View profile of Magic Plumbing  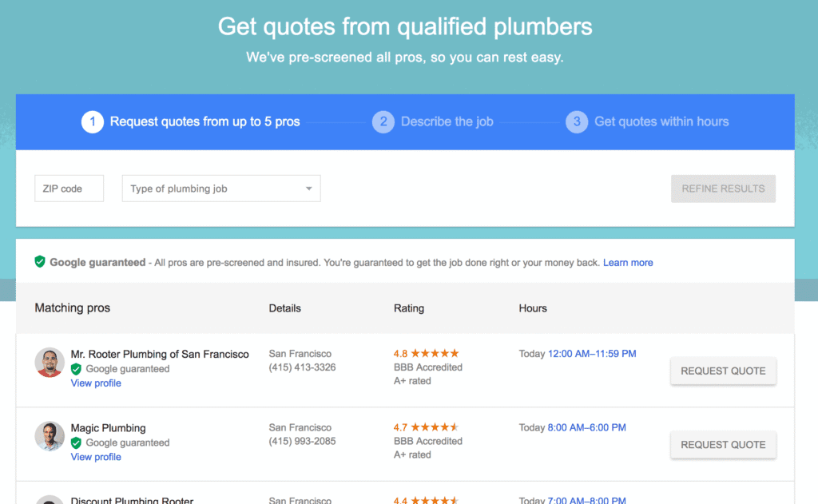point(95,456)
